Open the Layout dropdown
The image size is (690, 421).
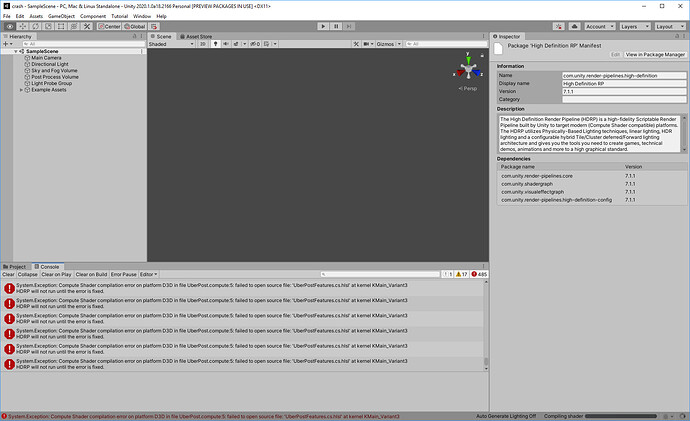pyautogui.click(x=670, y=26)
